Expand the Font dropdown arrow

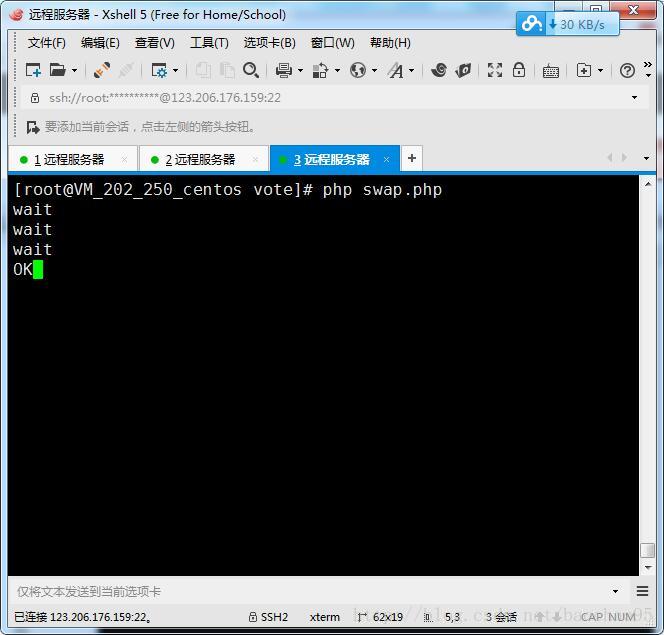point(412,70)
